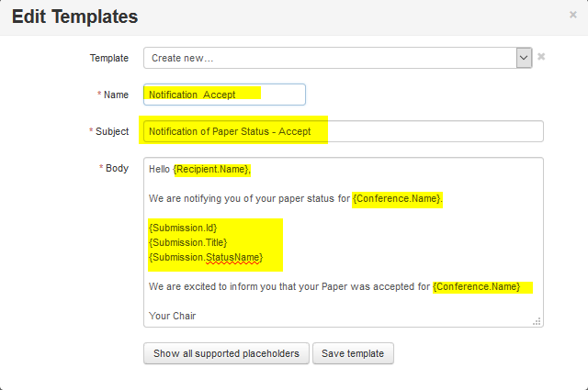Click {Conference.Name} in the paper status line
Screen dimensions: 588x390
[397, 199]
